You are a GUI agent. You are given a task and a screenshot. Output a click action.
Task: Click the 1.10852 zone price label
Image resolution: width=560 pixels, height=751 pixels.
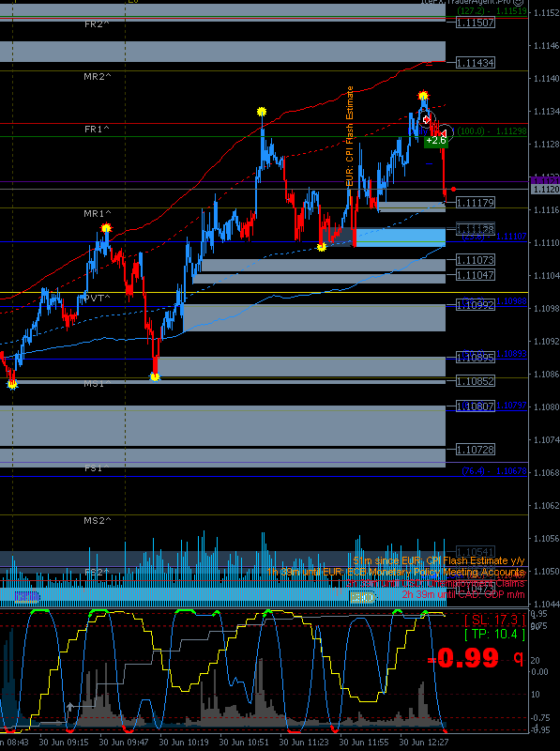[x=476, y=381]
